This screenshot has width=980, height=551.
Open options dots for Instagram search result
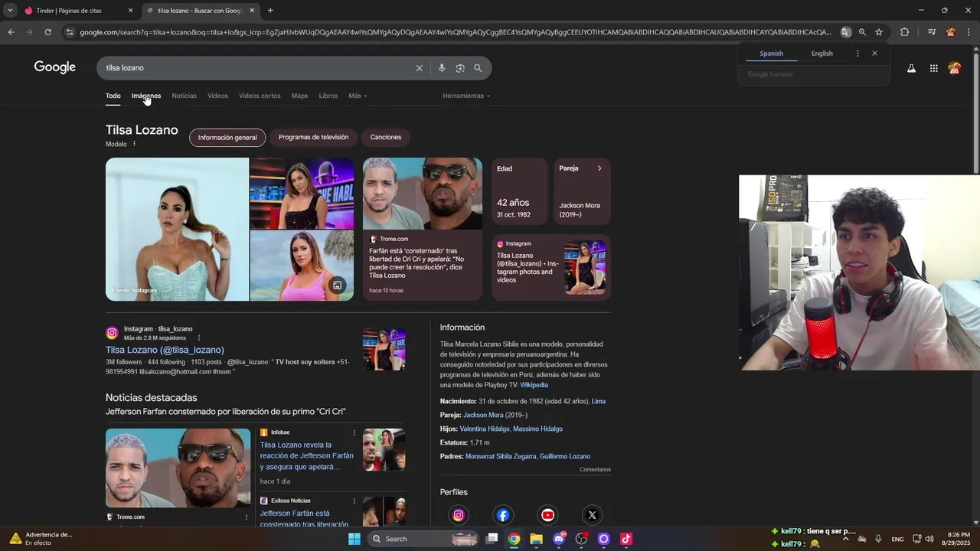[199, 337]
